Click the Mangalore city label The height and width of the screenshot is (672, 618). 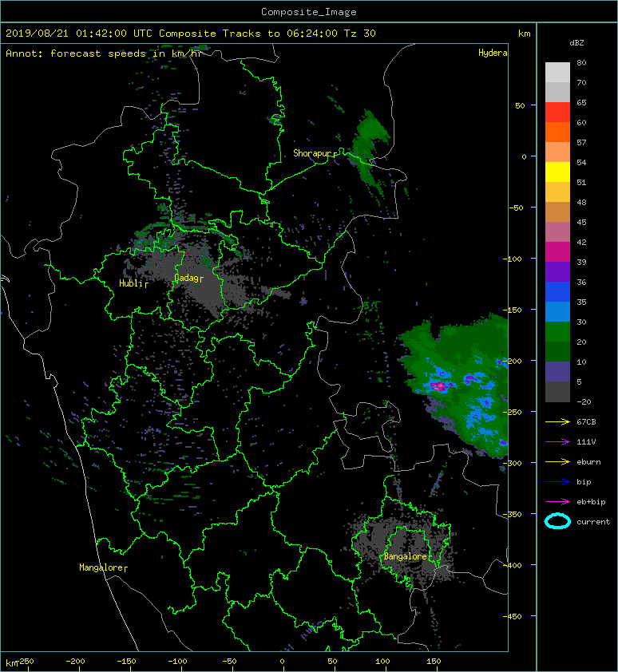pyautogui.click(x=101, y=567)
